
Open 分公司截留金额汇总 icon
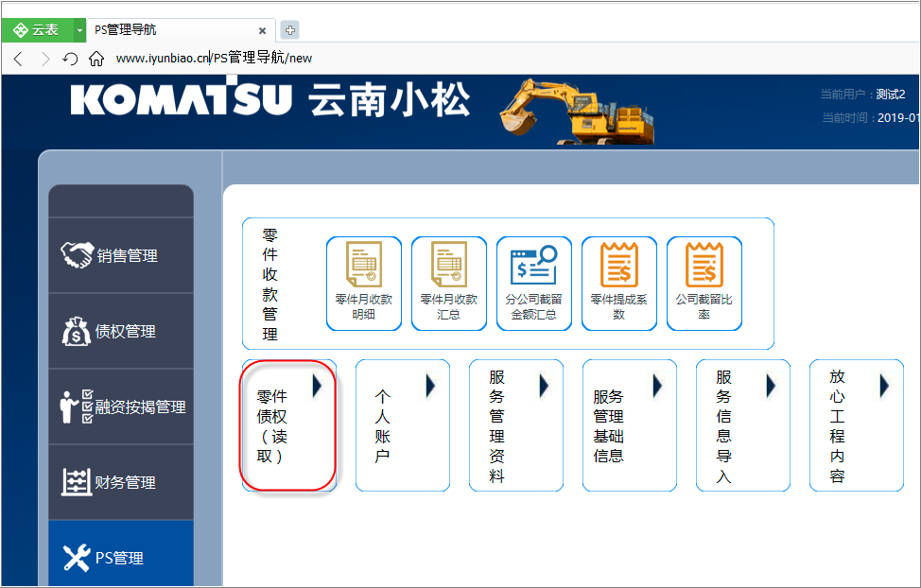pos(534,284)
